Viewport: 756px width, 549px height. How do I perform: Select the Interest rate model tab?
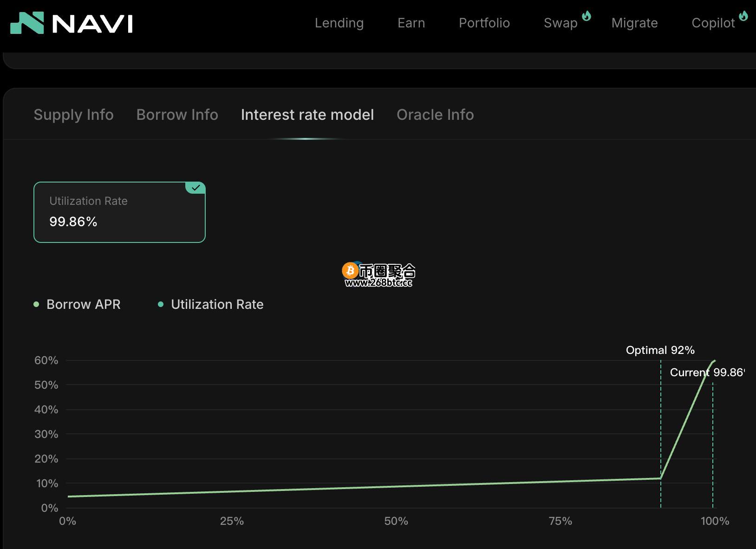pos(307,114)
